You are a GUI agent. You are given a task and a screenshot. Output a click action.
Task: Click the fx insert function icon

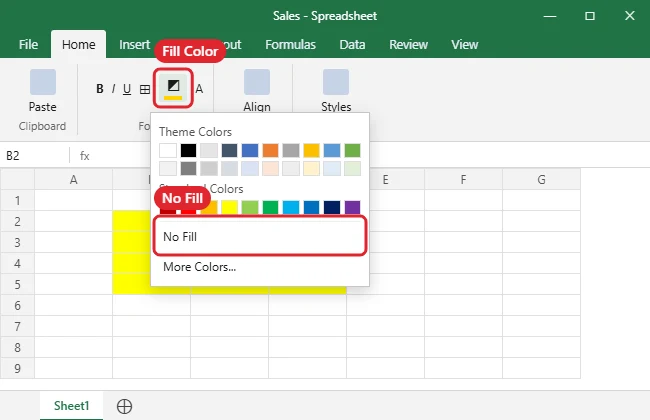[85, 156]
